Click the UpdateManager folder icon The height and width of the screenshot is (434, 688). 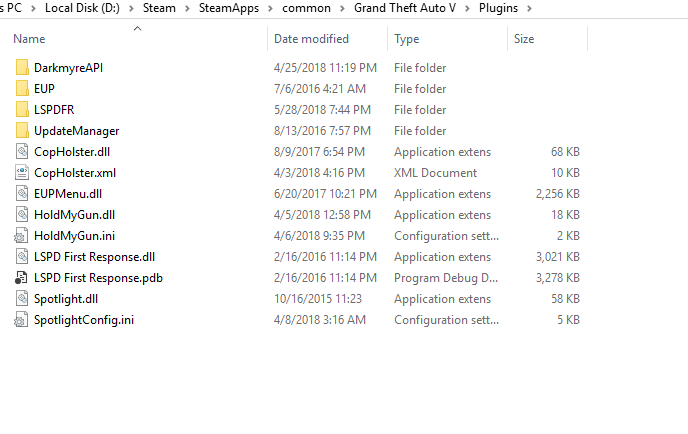[x=22, y=131]
